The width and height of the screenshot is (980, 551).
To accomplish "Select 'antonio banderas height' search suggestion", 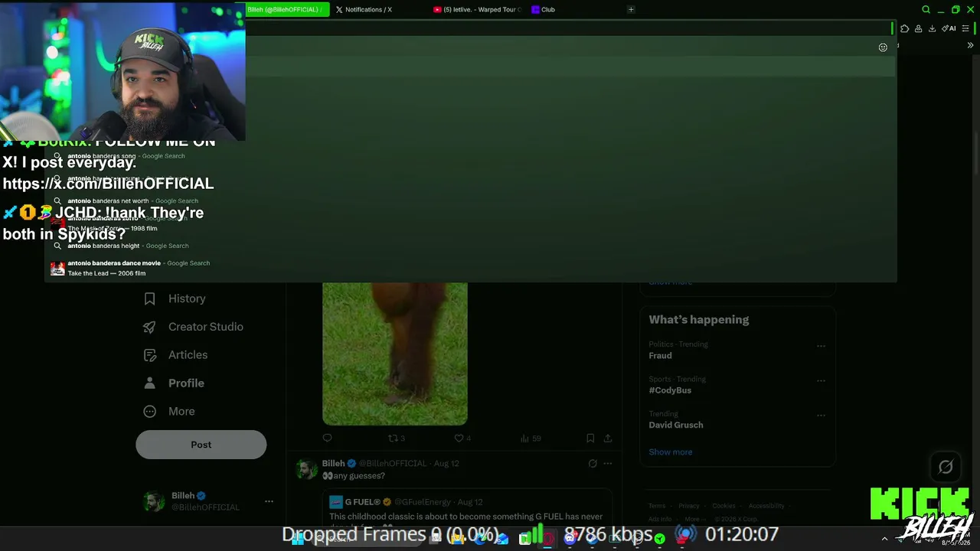I will point(470,246).
